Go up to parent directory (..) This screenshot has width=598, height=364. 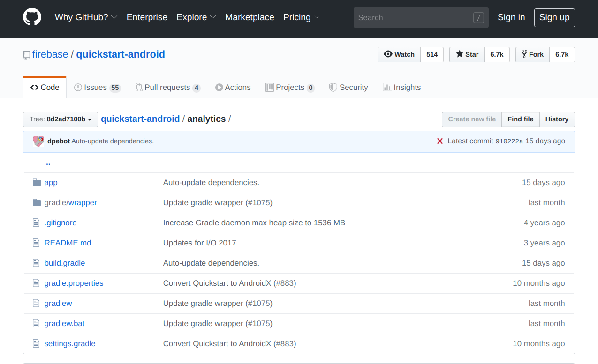48,163
